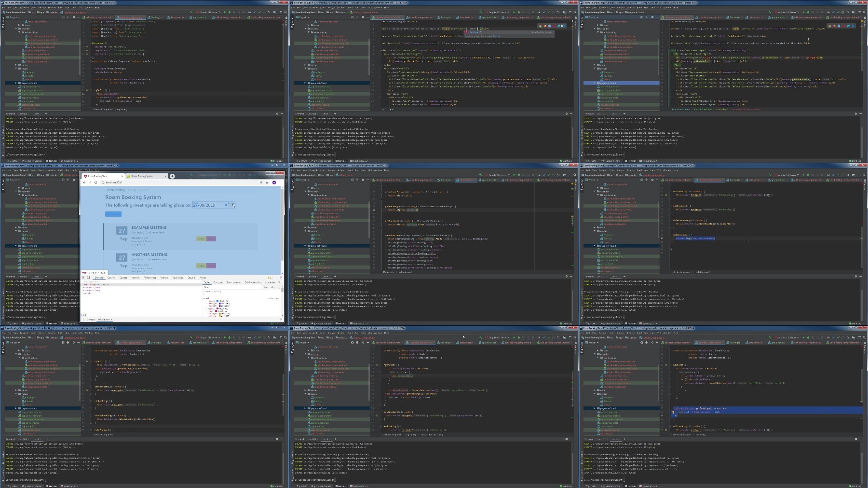Open Project view dropdown in IDE behind Chrome
Image resolution: width=868 pixels, height=488 pixels.
point(14,180)
